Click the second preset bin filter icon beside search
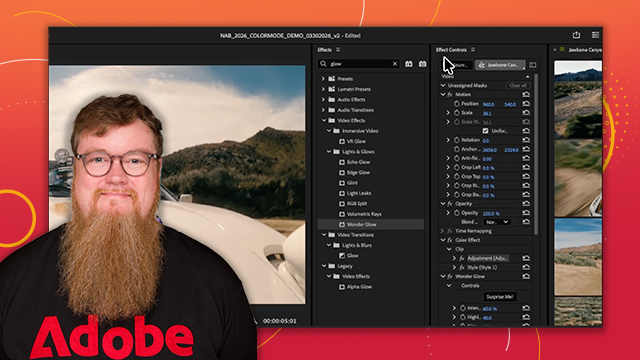This screenshot has height=360, width=640. click(x=422, y=64)
